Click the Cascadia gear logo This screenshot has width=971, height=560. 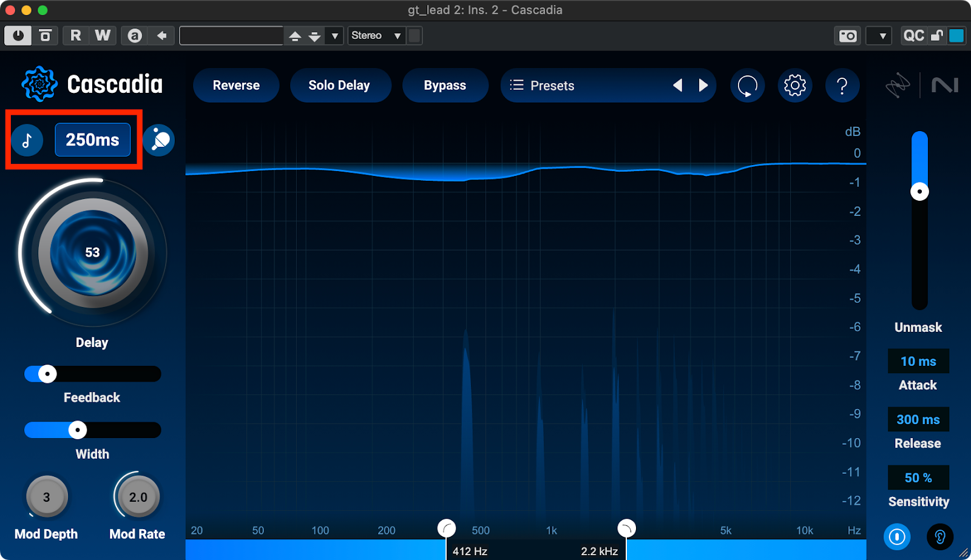[39, 84]
